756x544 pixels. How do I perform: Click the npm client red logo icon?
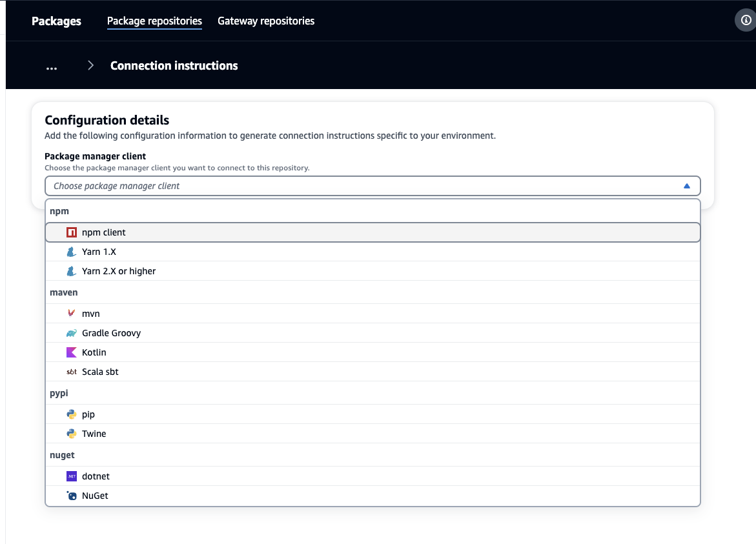(x=72, y=232)
